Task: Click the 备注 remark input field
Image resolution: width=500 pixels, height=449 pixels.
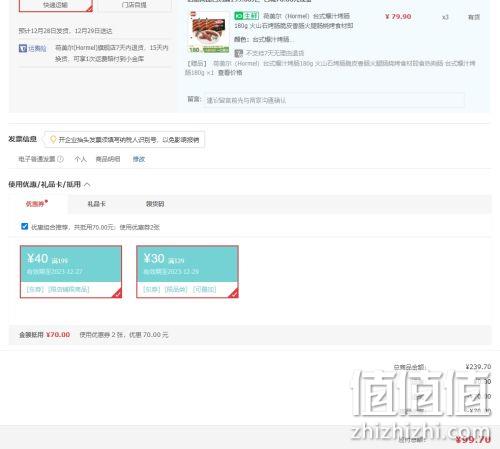Action: [x=334, y=100]
